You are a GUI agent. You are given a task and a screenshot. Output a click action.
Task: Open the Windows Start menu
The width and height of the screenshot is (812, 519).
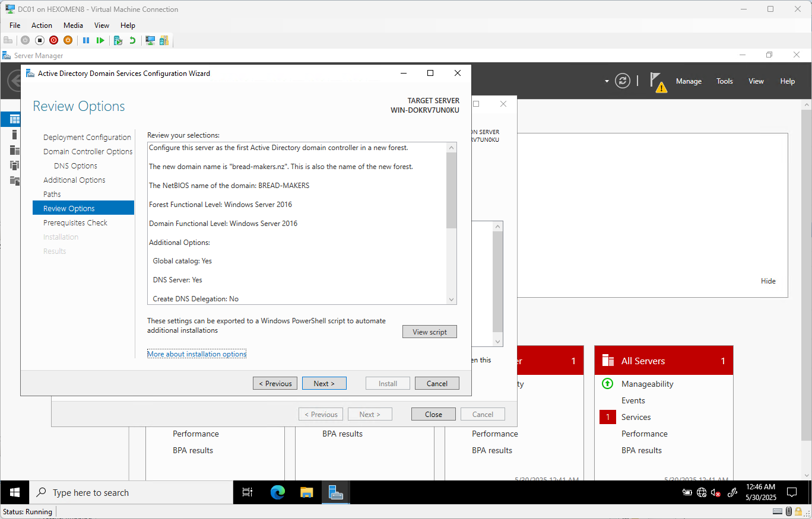[x=15, y=492]
